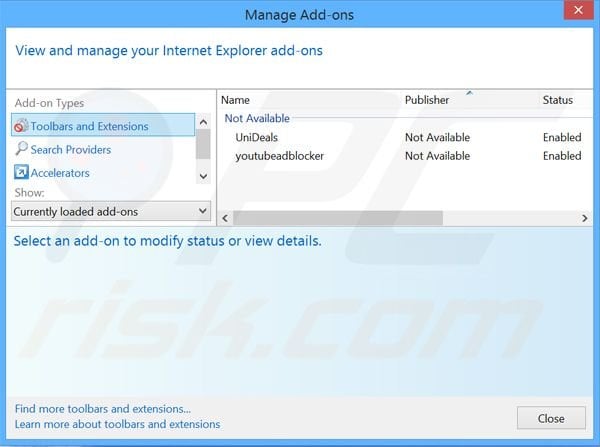
Task: Sort by the Name column header
Action: click(235, 100)
